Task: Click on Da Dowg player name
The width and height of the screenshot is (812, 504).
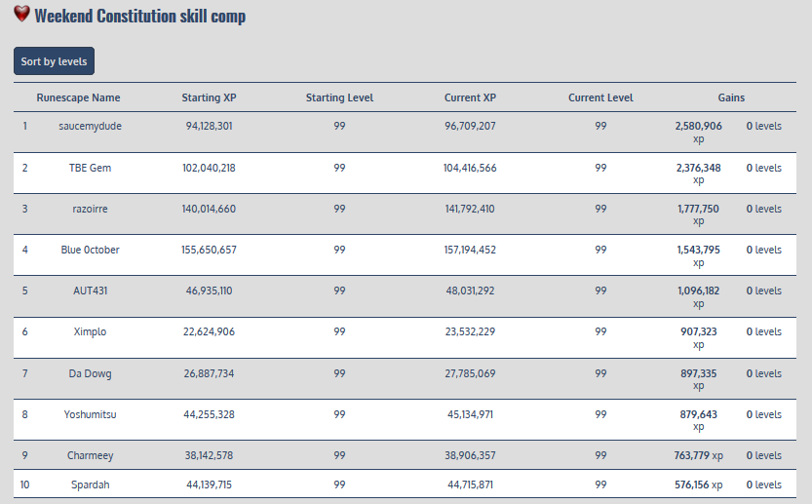Action: click(90, 373)
